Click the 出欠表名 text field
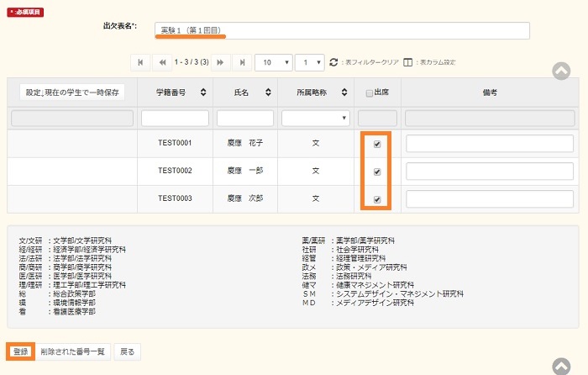Image resolution: width=588 pixels, height=375 pixels. (x=342, y=31)
